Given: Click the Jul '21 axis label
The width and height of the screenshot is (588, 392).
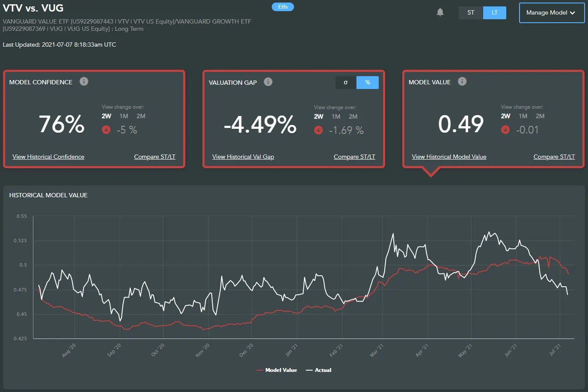Looking at the screenshot, I should 555,350.
